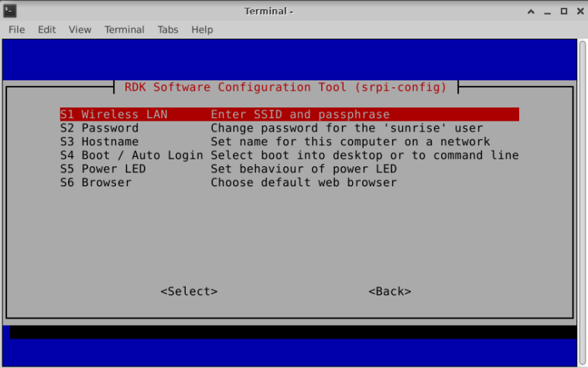Select the S2 Password option
The width and height of the screenshot is (588, 368).
289,128
